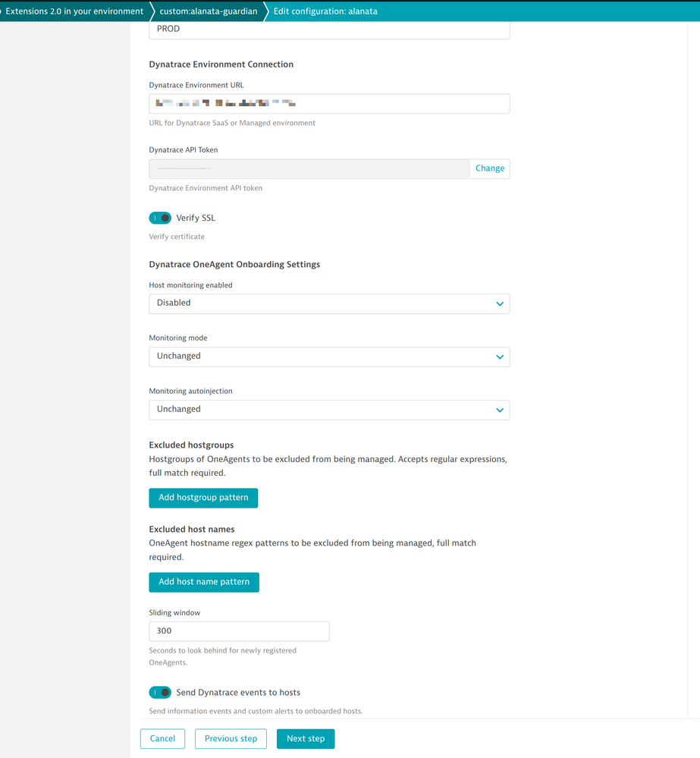Click the Sliding window input field
Viewport: 700px width, 758px height.
pos(239,631)
